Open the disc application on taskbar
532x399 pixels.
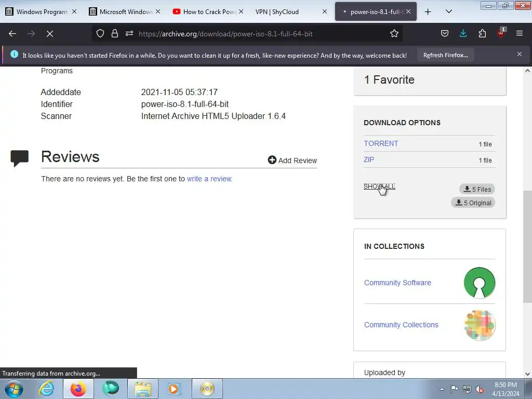pyautogui.click(x=207, y=389)
